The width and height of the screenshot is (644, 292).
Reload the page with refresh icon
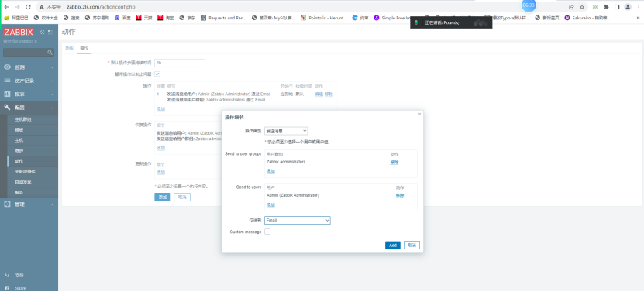pyautogui.click(x=28, y=7)
